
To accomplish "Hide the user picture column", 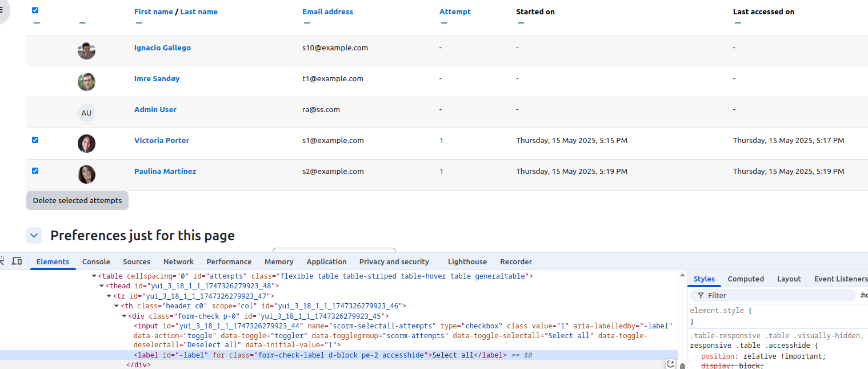I will [82, 23].
